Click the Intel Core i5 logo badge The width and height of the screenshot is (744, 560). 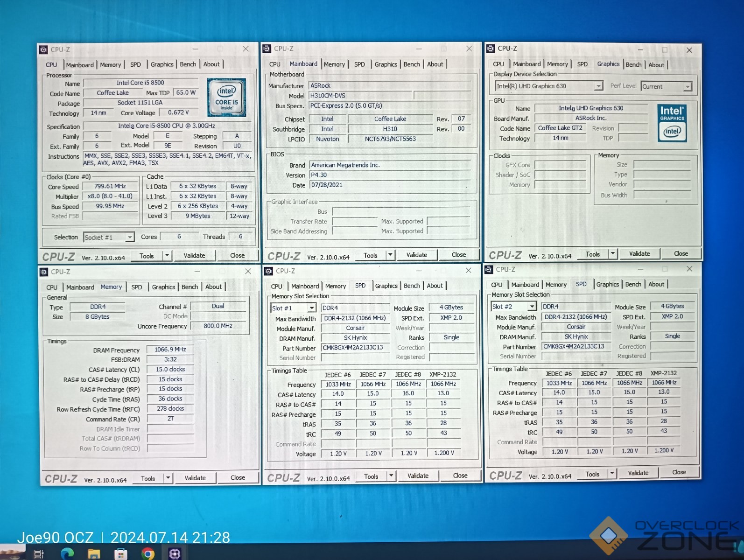226,98
